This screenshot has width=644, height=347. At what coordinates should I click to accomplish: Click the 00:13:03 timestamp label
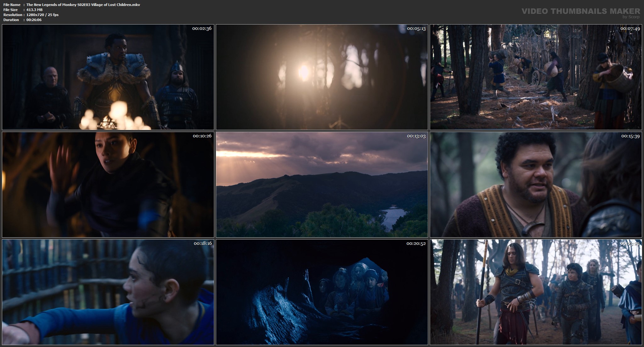pyautogui.click(x=416, y=136)
